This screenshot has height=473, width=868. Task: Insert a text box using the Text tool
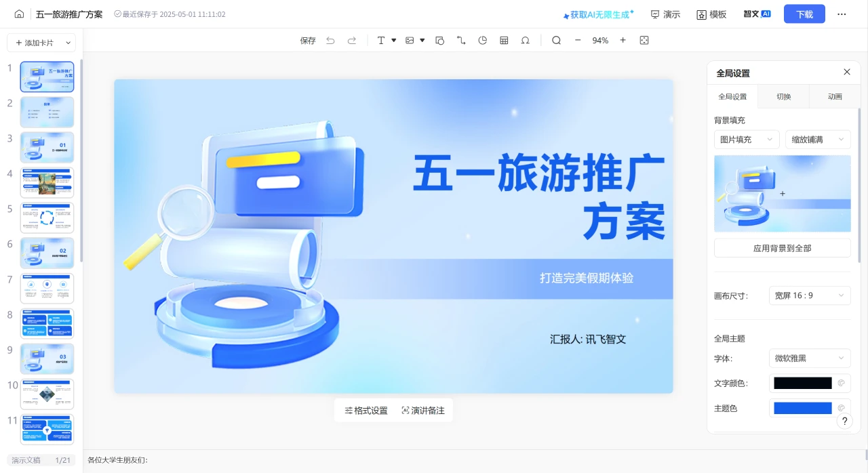click(381, 40)
